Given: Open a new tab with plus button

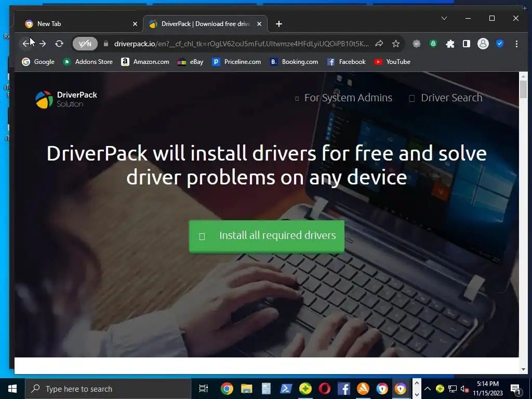Looking at the screenshot, I should [x=279, y=24].
